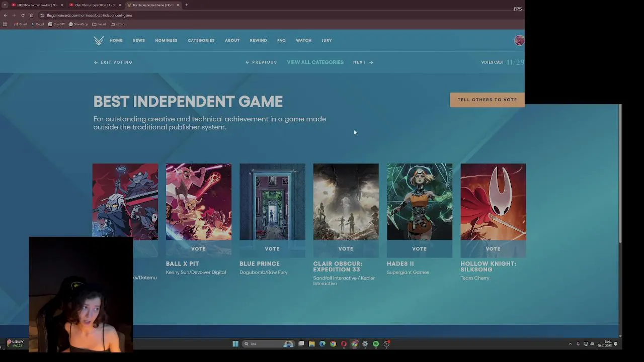Viewport: 644px width, 362px height.
Task: Click the browser back arrow
Action: pyautogui.click(x=5, y=15)
